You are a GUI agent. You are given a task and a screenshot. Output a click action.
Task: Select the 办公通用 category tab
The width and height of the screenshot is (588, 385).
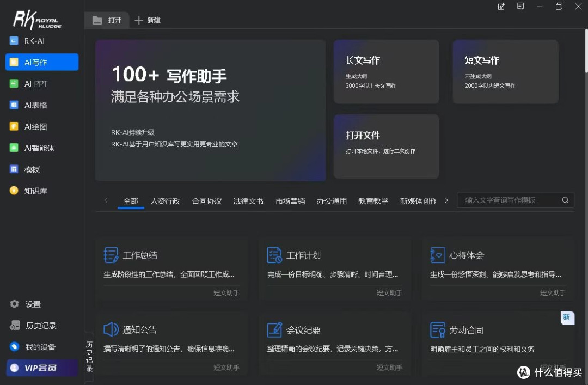pos(332,201)
